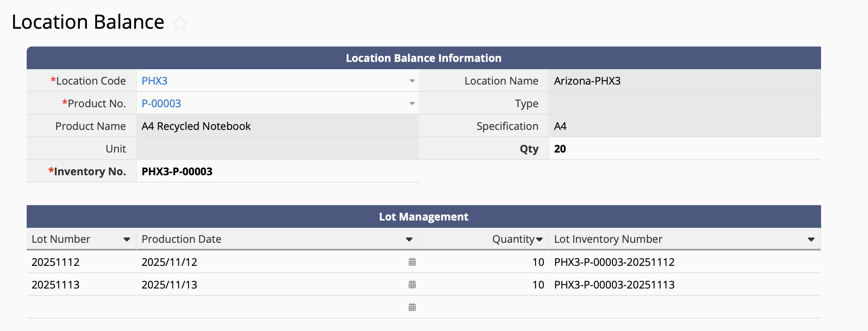
Task: Follow the P-00003 product number link
Action: [x=161, y=104]
